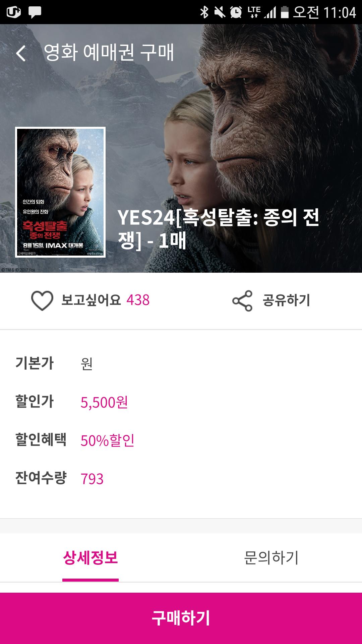Tap the 영화 예매권 구매 header title
Viewport: 362px width, 644px height.
[109, 52]
